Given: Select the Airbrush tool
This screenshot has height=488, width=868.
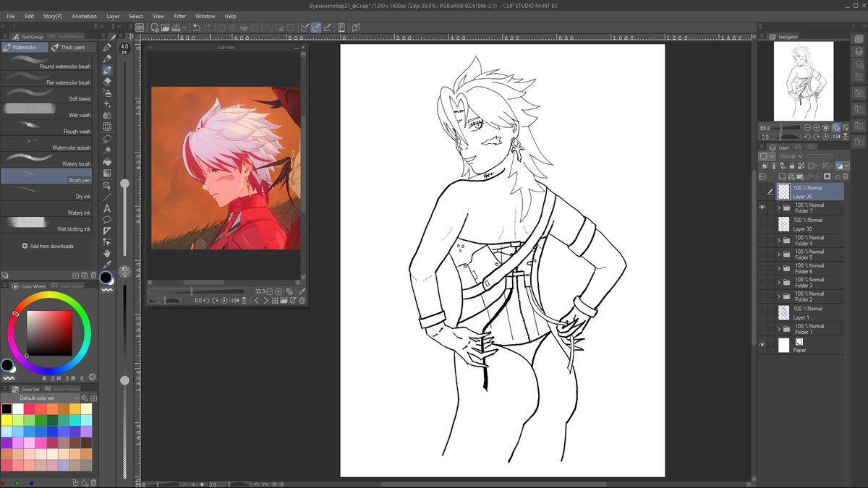Looking at the screenshot, I should point(107,93).
